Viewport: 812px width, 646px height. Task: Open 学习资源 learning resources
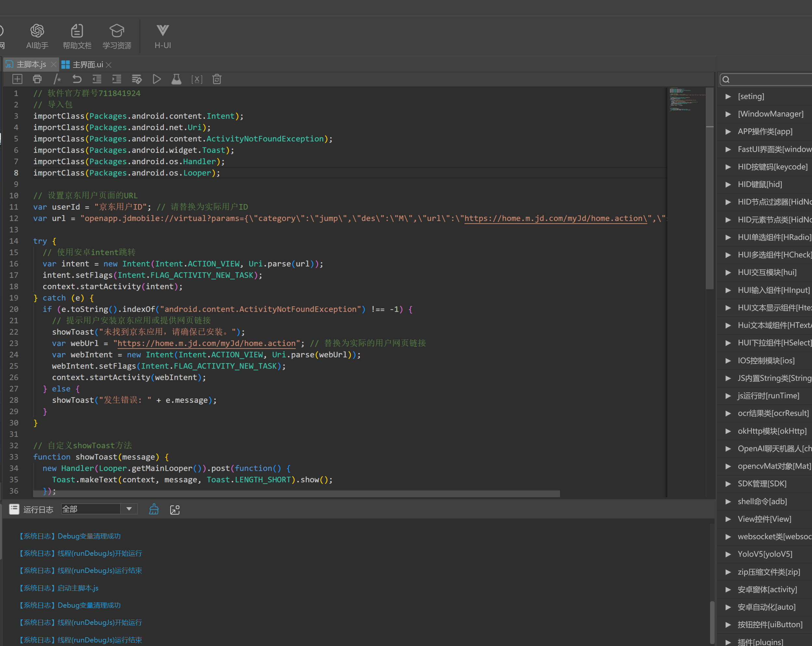[x=117, y=36]
